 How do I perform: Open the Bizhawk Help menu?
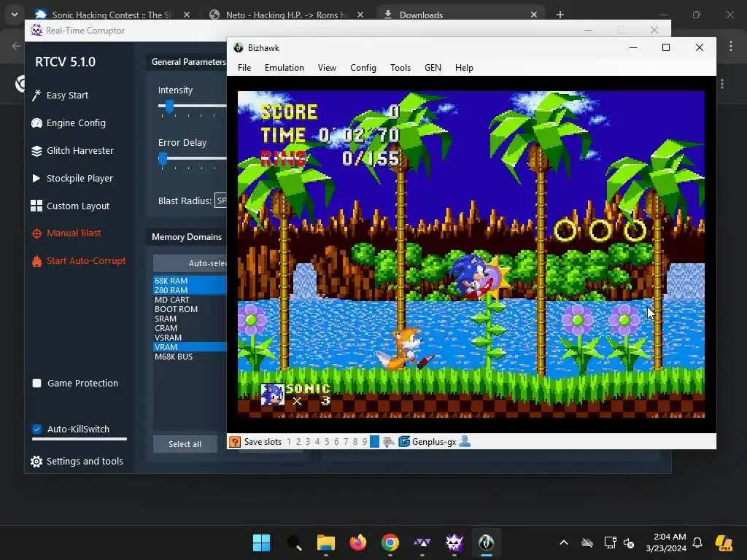464,68
